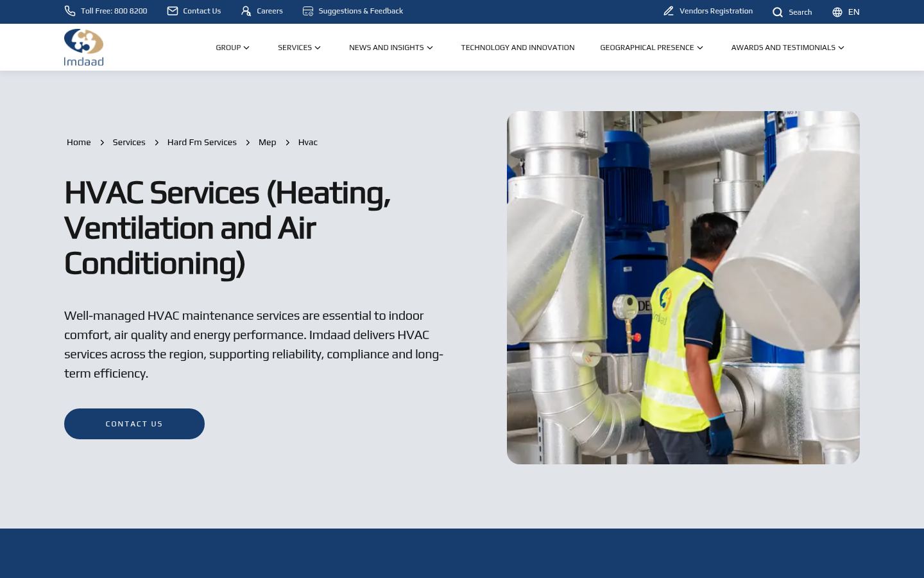The image size is (924, 578).
Task: Expand the GROUP menu chevron
Action: (246, 48)
